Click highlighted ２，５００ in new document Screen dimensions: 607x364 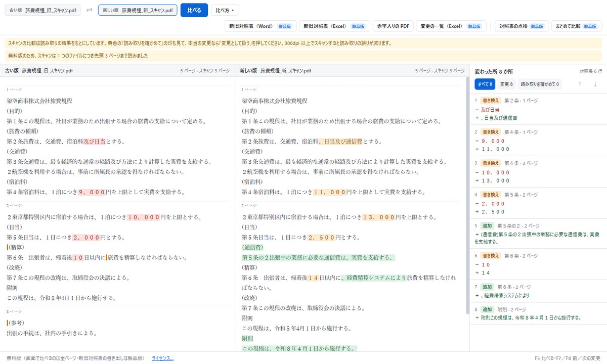322,238
